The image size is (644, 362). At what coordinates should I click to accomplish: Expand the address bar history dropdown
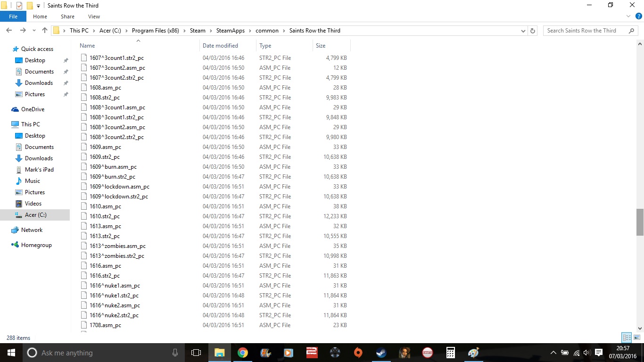pyautogui.click(x=523, y=31)
